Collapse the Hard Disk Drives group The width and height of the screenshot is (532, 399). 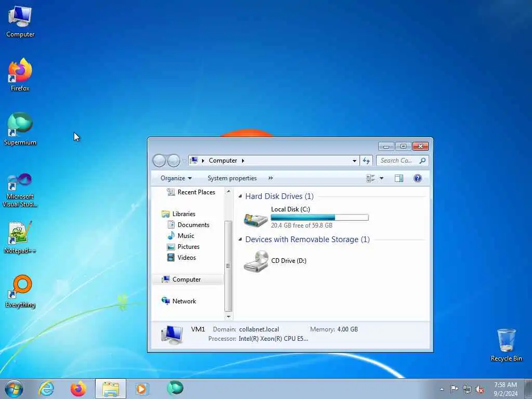tap(240, 196)
